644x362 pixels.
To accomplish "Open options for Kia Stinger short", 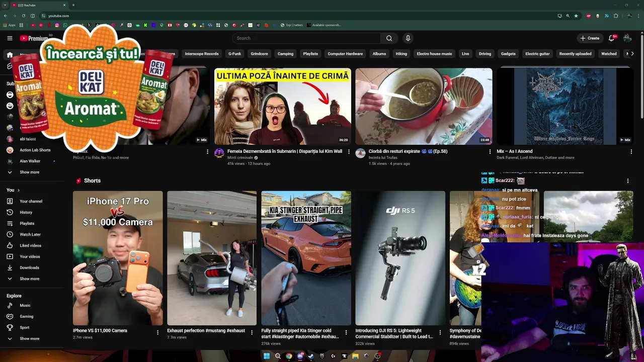I will [x=346, y=332].
